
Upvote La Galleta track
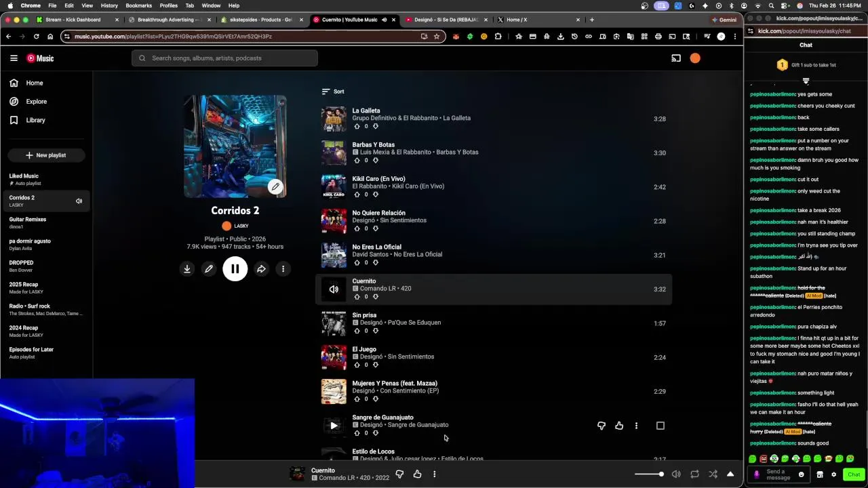click(x=357, y=126)
